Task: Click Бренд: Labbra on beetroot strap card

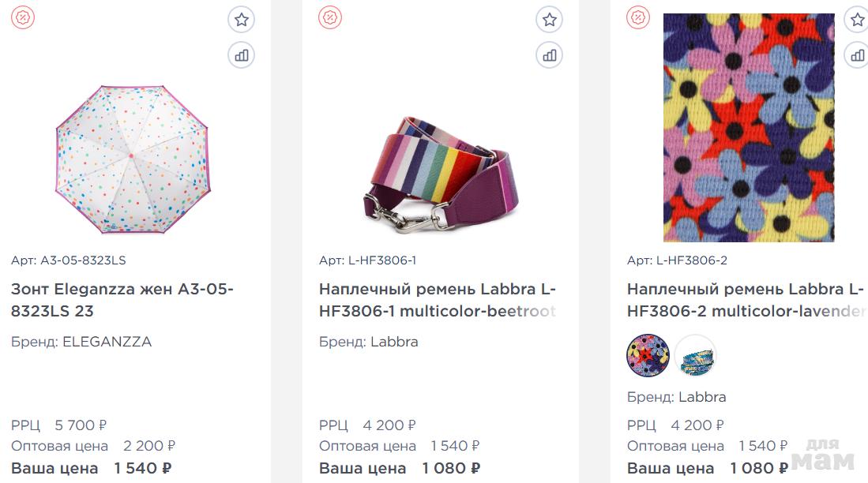Action: [369, 342]
